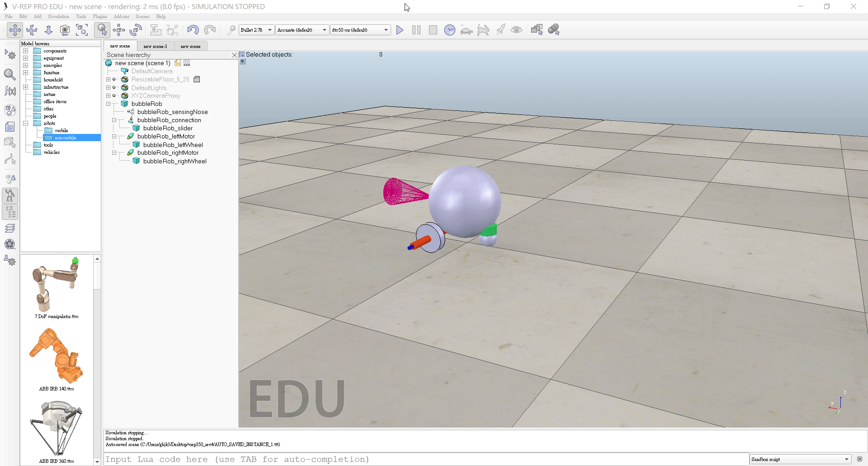
Task: Open the f(x) calculation modules icon
Action: click(x=10, y=91)
